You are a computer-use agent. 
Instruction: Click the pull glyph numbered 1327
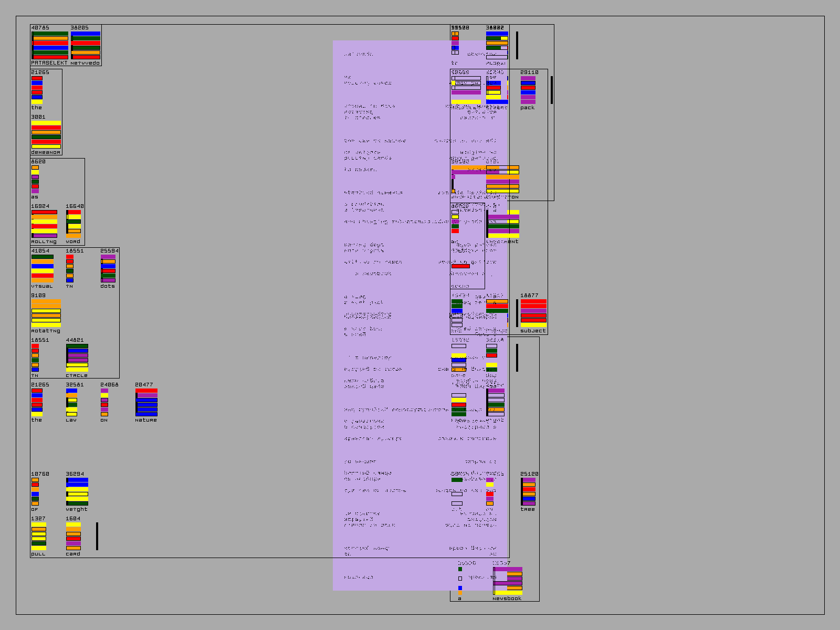point(38,537)
